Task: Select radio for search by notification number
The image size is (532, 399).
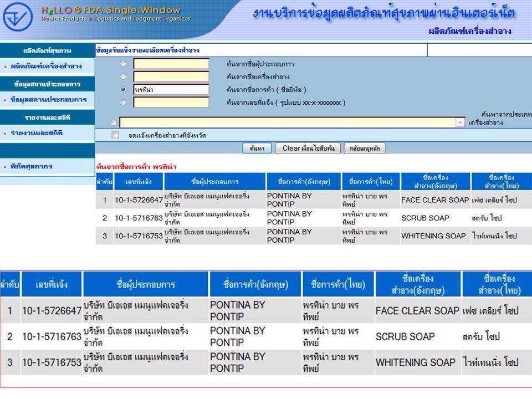Action: 123,102
